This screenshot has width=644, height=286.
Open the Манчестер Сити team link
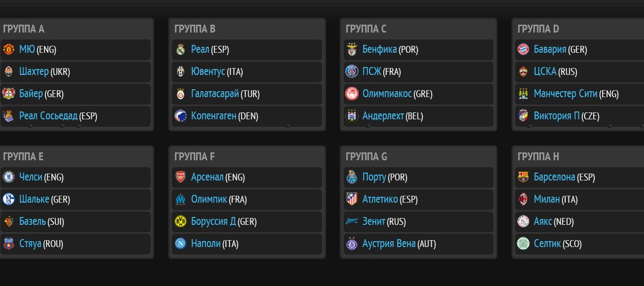point(566,93)
